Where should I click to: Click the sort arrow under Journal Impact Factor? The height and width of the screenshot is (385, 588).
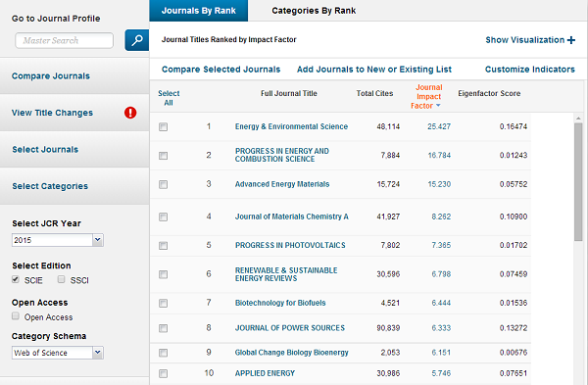coord(438,106)
